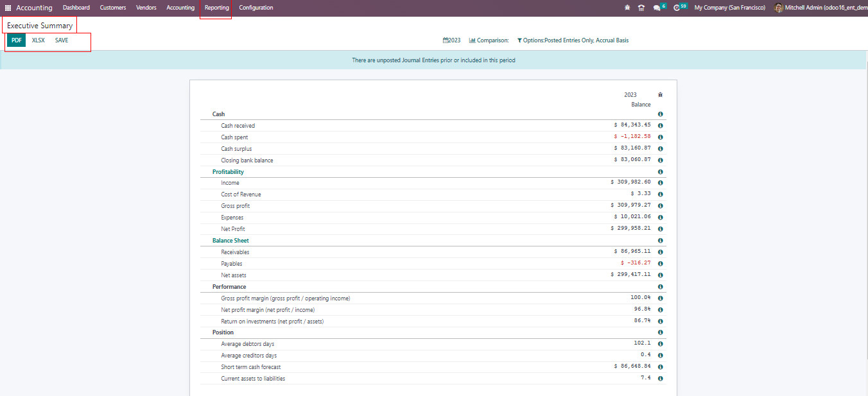
Task: Export the report with XLSX button
Action: (39, 40)
